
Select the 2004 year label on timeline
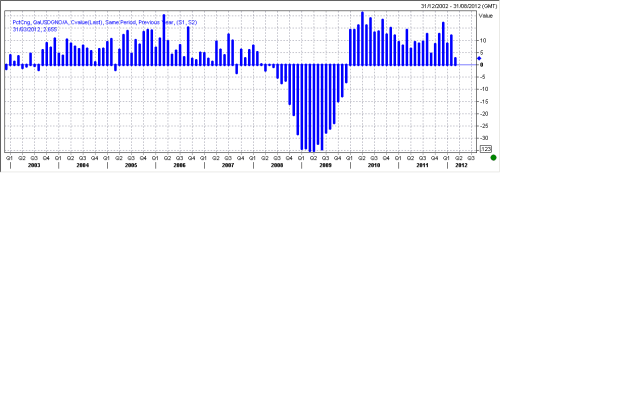82,164
